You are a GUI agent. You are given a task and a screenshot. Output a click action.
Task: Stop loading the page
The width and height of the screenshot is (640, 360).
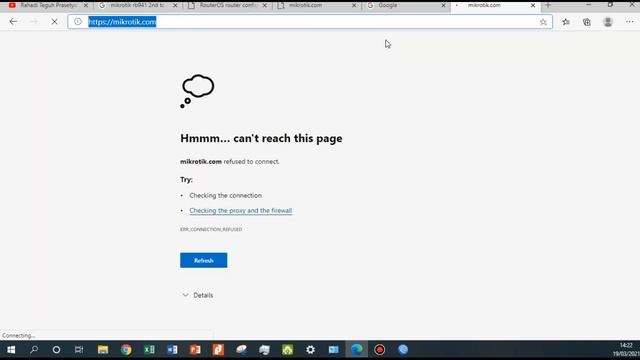[54, 22]
